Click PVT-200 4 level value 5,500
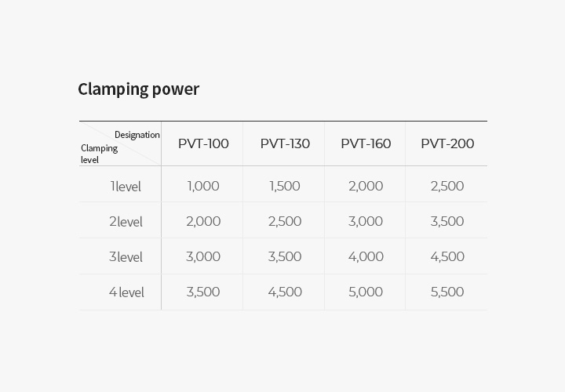This screenshot has width=565, height=392. point(447,292)
